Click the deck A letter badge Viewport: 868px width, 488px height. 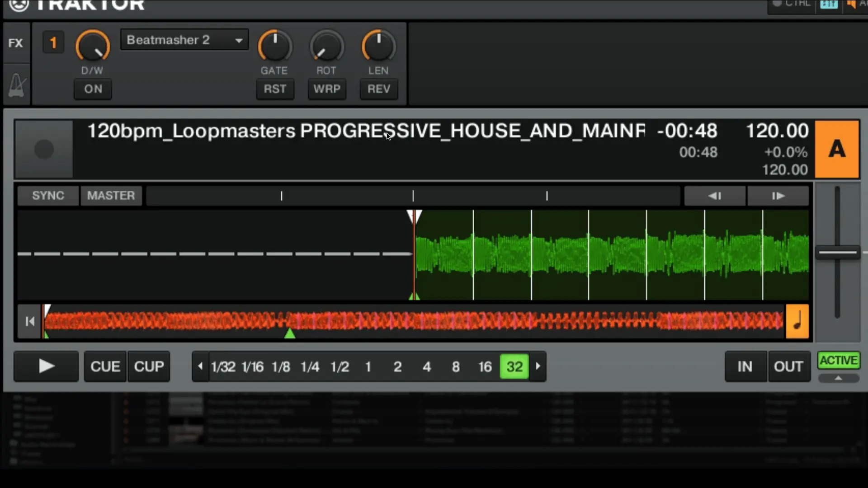click(x=837, y=149)
